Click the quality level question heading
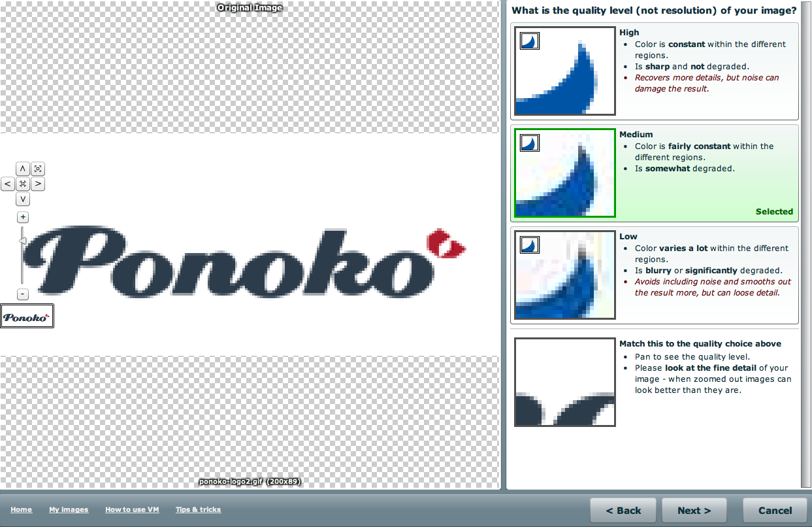Screen dimensions: 812x527 (654, 10)
